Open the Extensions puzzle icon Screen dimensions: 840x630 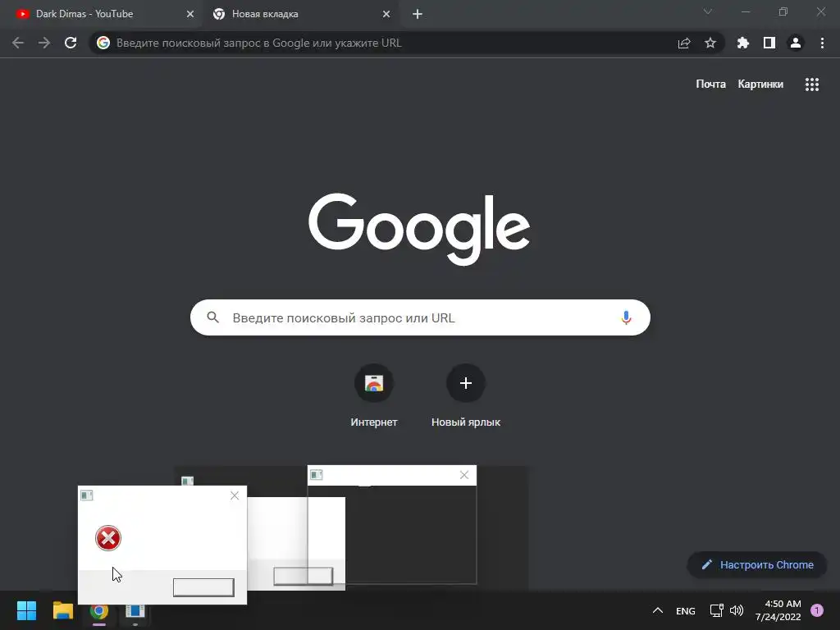(x=743, y=43)
